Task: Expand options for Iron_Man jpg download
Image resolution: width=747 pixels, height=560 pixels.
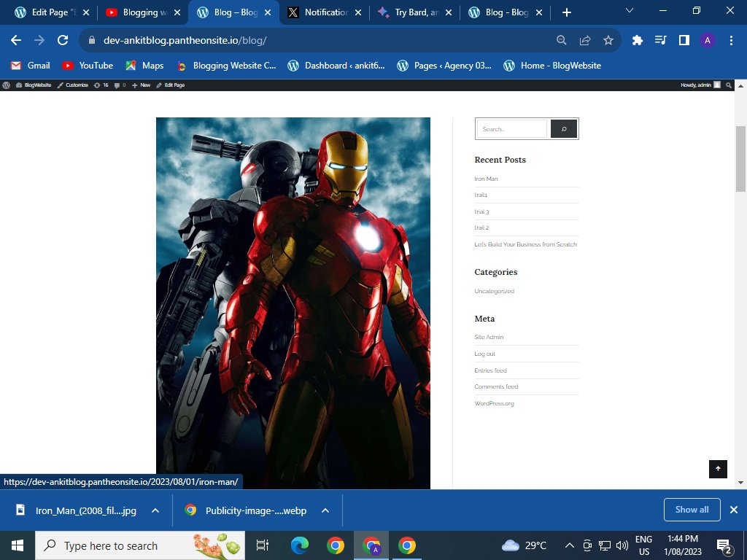Action: (x=155, y=510)
